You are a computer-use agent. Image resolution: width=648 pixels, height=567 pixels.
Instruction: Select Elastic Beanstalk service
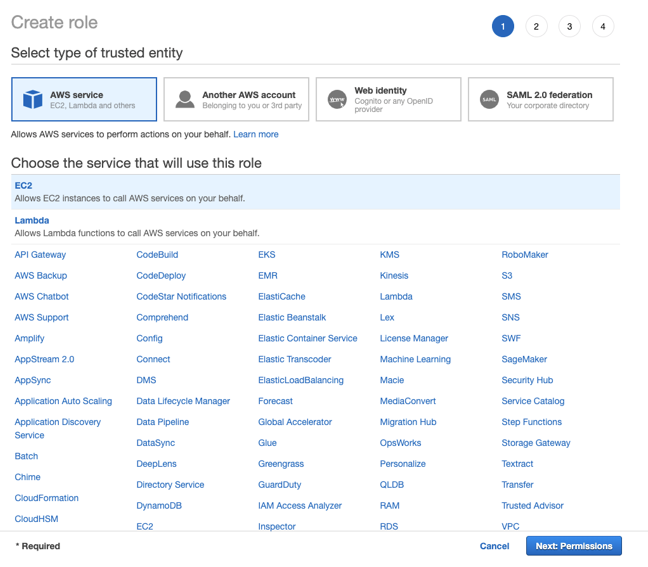[292, 317]
